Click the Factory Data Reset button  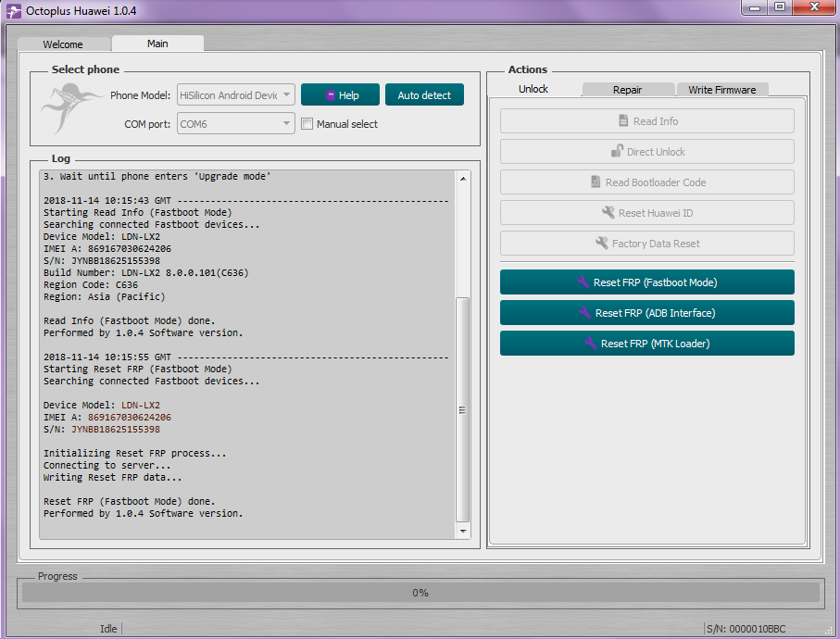tap(646, 244)
